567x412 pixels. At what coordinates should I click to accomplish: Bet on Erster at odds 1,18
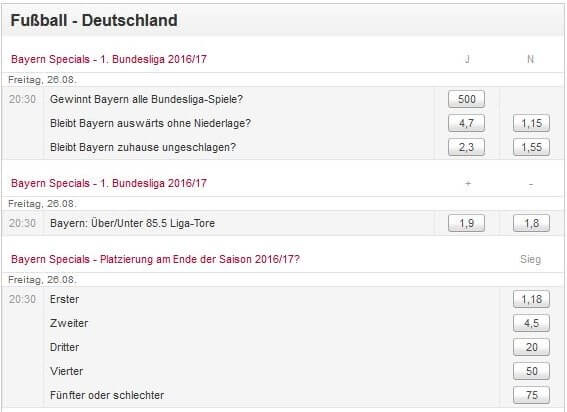click(531, 299)
